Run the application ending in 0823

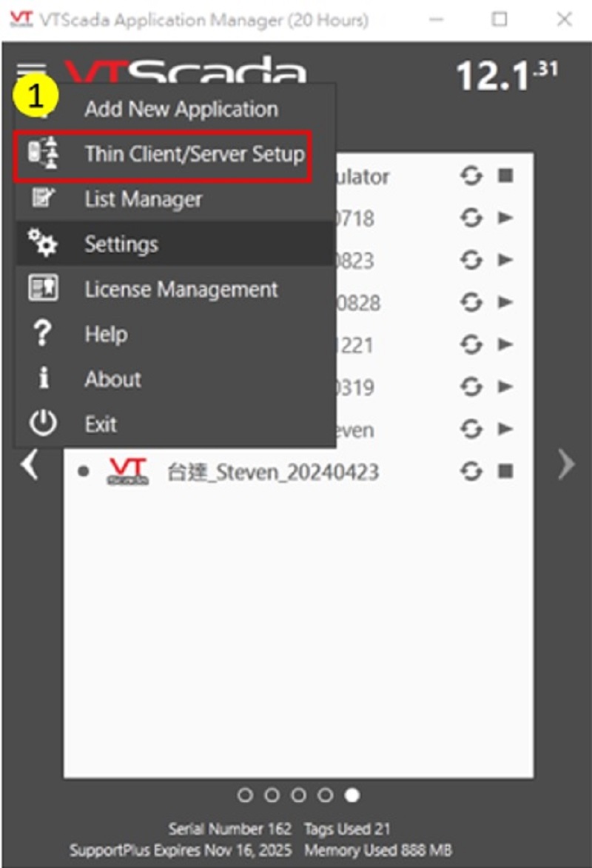505,260
